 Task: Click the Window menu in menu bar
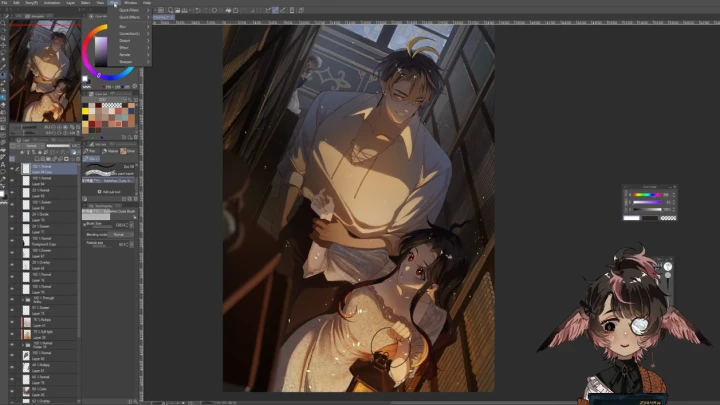coord(130,3)
